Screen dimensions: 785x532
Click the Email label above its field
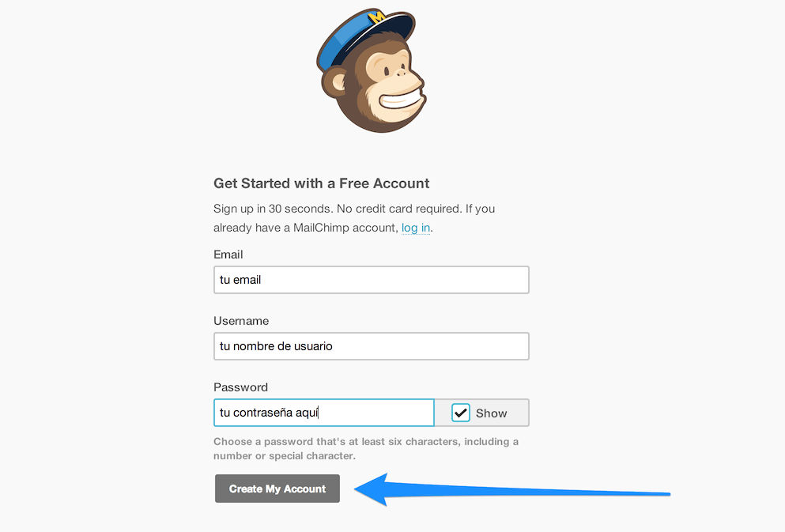228,254
